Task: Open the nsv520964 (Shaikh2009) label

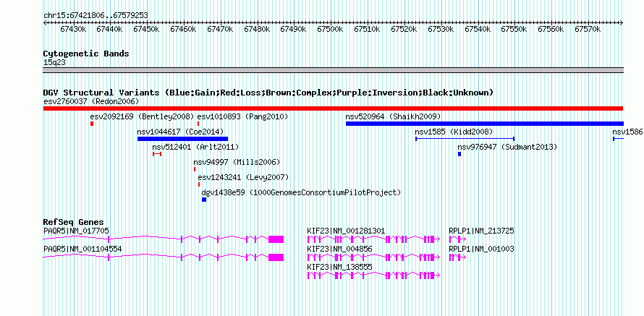Action: point(393,116)
